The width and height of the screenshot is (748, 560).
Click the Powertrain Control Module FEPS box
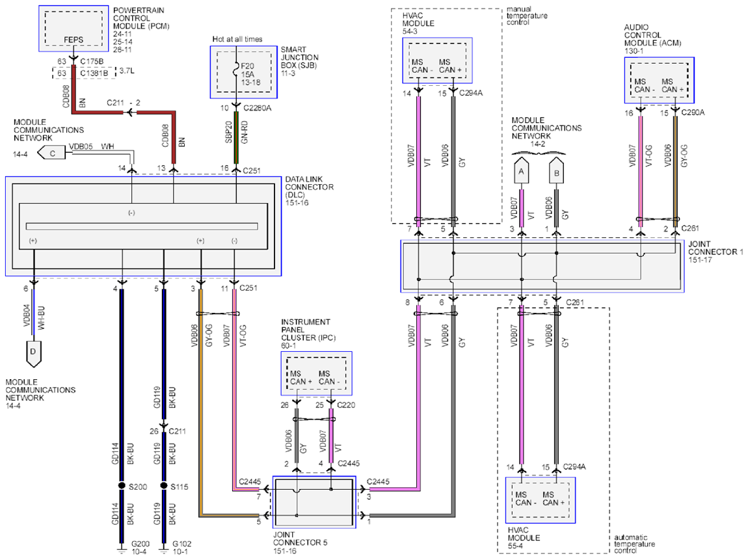pos(73,31)
